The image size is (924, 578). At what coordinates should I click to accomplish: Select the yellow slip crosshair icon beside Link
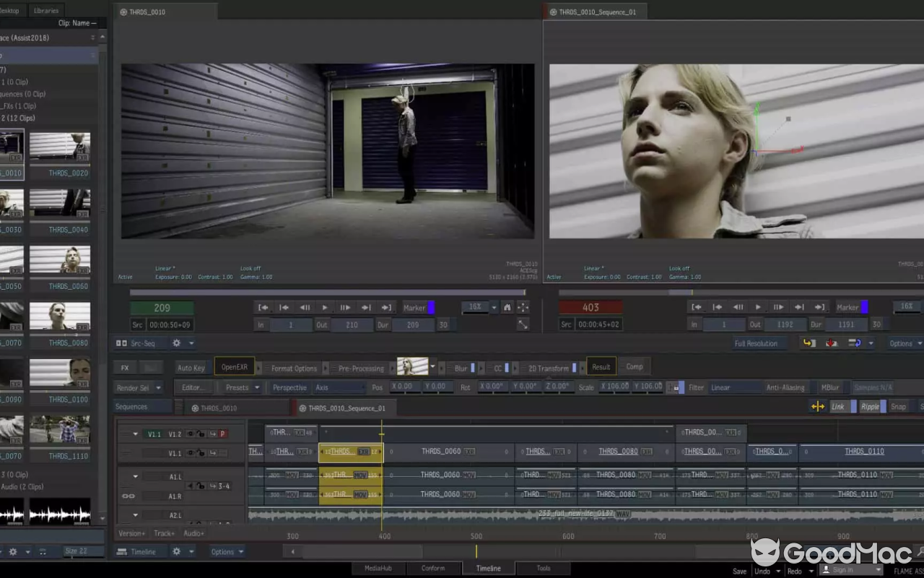click(818, 407)
